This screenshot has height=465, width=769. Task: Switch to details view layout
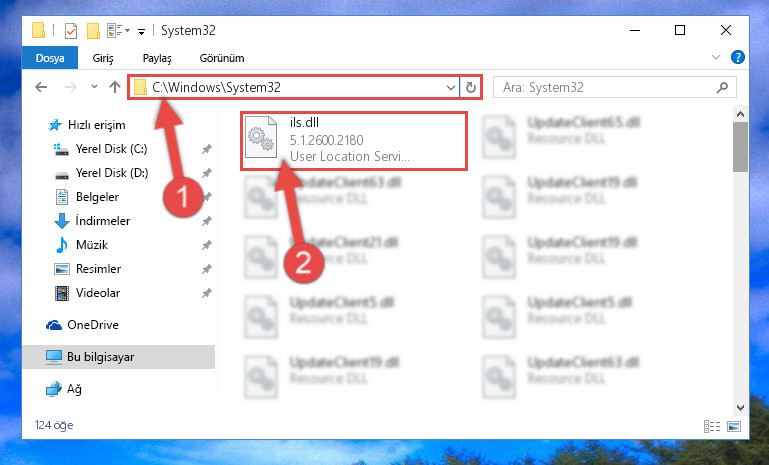point(712,426)
